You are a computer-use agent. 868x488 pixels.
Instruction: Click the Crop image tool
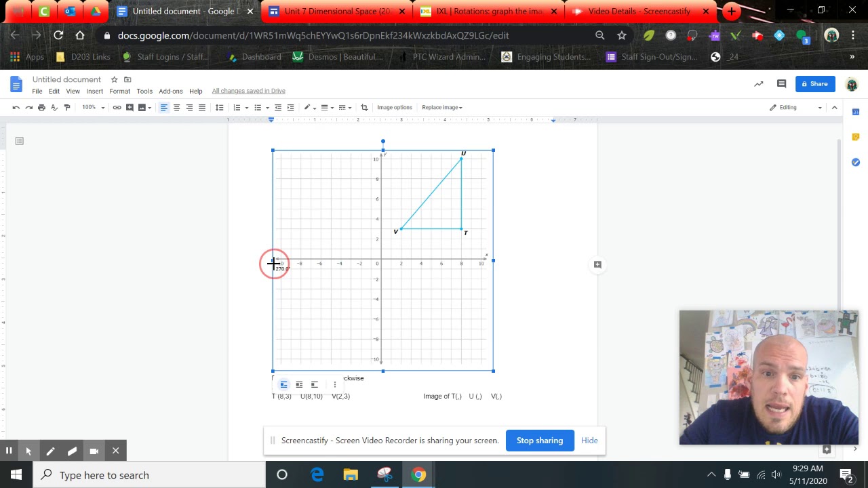click(x=364, y=107)
